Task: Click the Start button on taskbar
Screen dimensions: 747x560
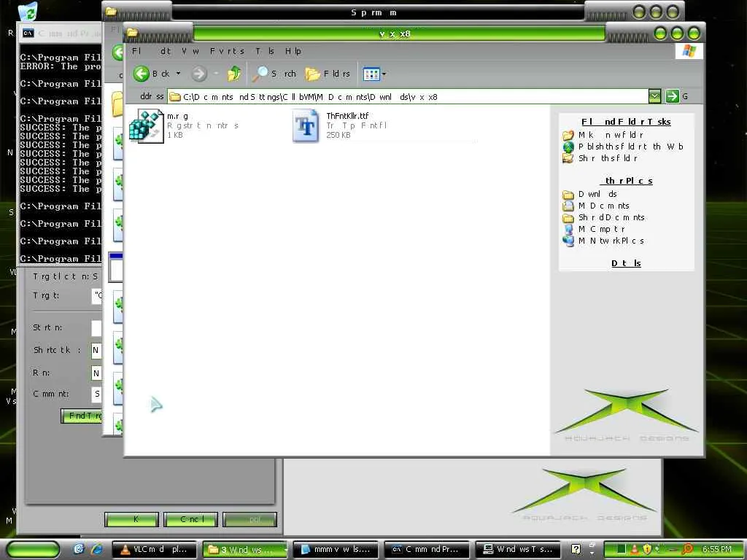Action: (33, 550)
